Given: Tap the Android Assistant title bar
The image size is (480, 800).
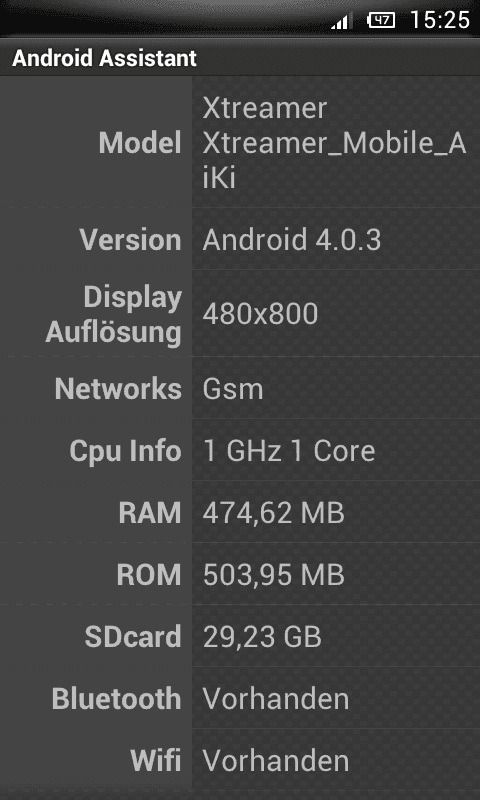Looking at the screenshot, I should point(240,58).
